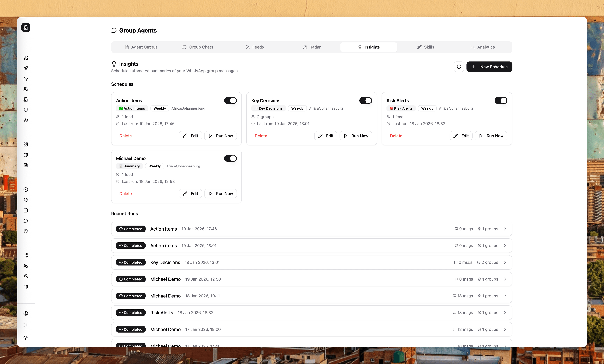This screenshot has height=364, width=604.
Task: Delete the Key Decisions schedule
Action: (261, 136)
